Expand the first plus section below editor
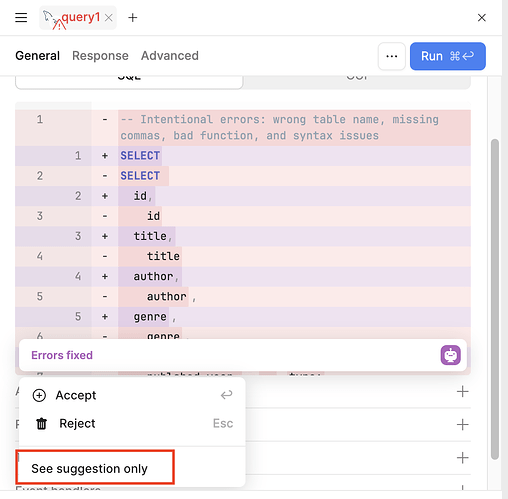This screenshot has height=499, width=508. (462, 391)
